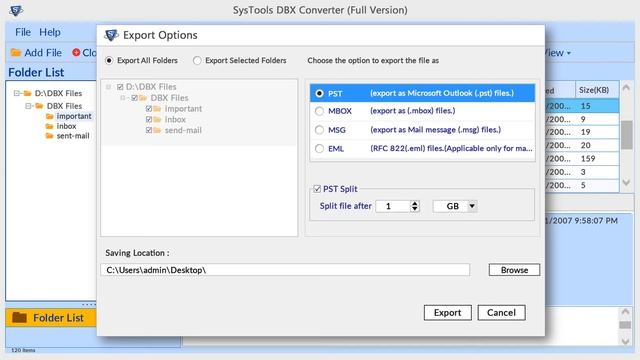Open the Help menu
The width and height of the screenshot is (640, 360).
click(50, 32)
